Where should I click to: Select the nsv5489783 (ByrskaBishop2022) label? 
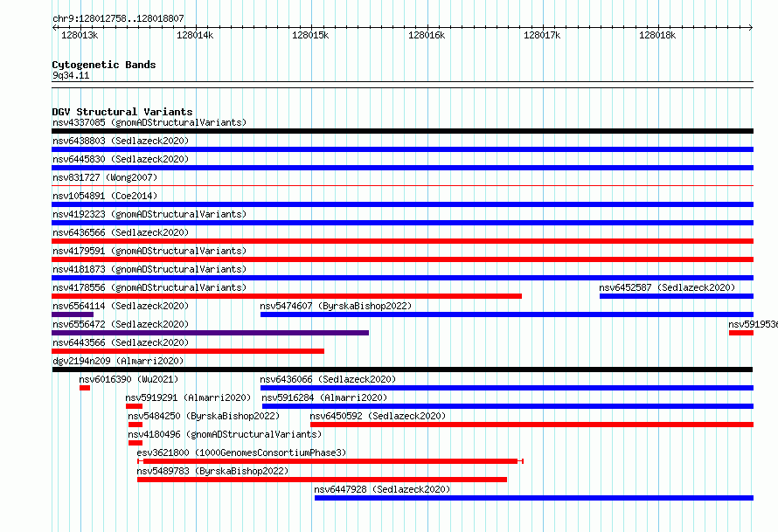213,471
